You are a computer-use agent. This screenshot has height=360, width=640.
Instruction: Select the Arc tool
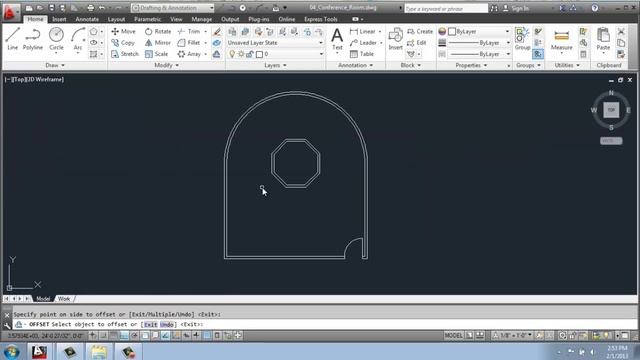tap(78, 39)
